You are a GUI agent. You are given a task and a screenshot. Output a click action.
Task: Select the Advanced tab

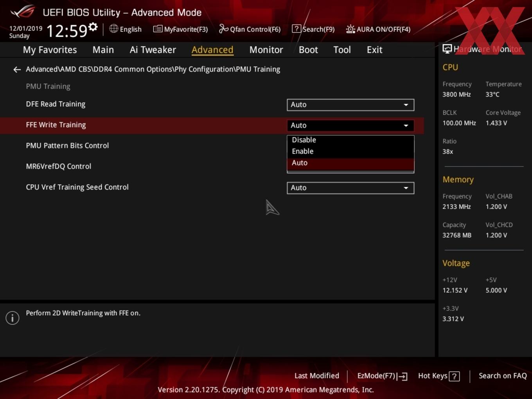tap(212, 50)
